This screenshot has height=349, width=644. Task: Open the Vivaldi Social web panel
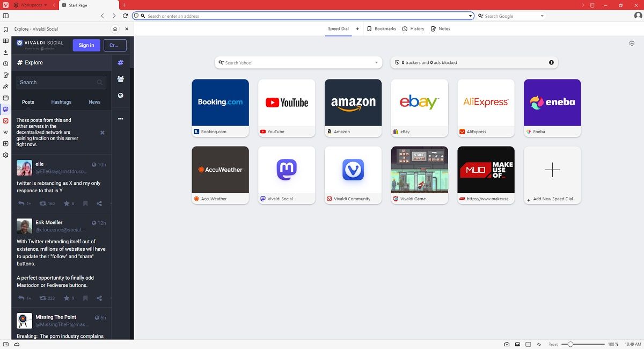point(5,109)
